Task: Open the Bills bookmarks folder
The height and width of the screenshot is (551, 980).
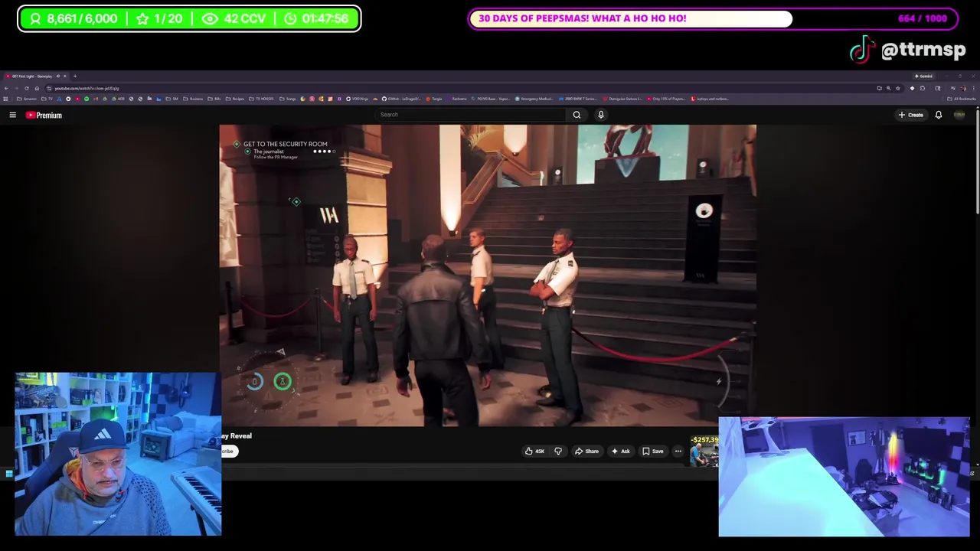Action: click(x=214, y=99)
